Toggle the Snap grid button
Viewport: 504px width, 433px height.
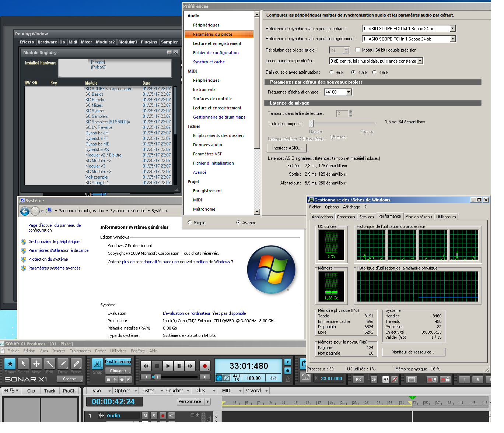pyautogui.click(x=98, y=364)
